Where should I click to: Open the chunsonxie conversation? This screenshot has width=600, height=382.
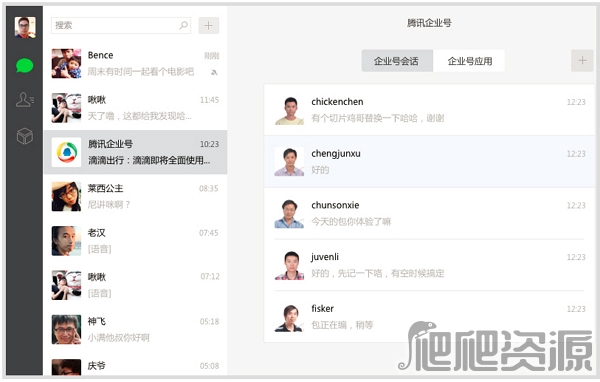pyautogui.click(x=429, y=213)
